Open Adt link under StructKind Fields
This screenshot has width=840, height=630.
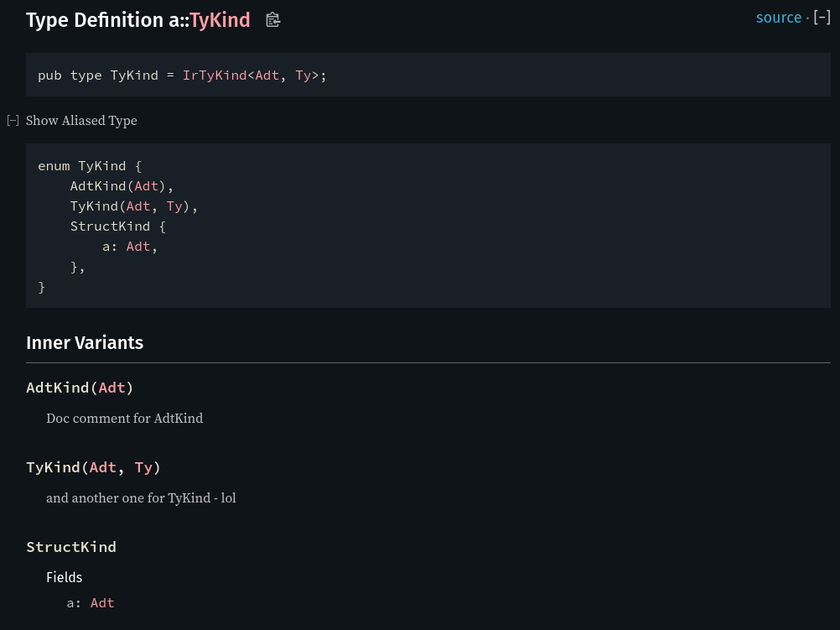point(102,602)
